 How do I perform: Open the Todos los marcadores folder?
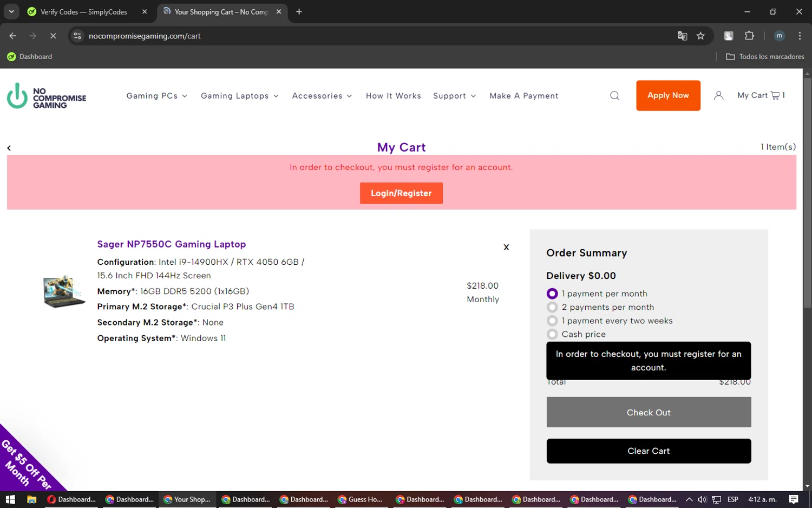tap(765, 56)
